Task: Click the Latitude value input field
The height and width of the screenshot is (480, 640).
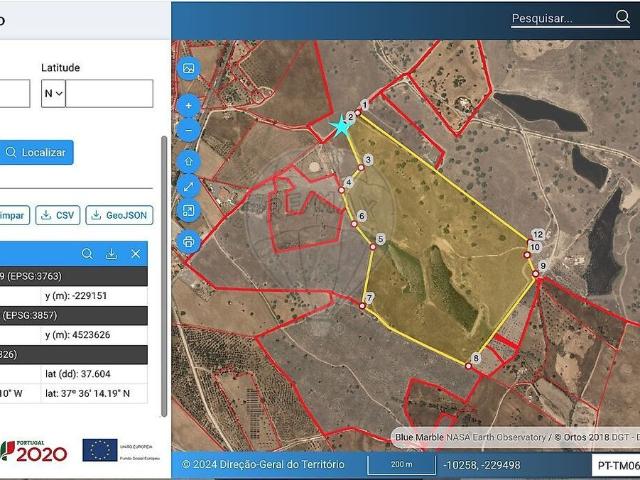Action: 109,94
